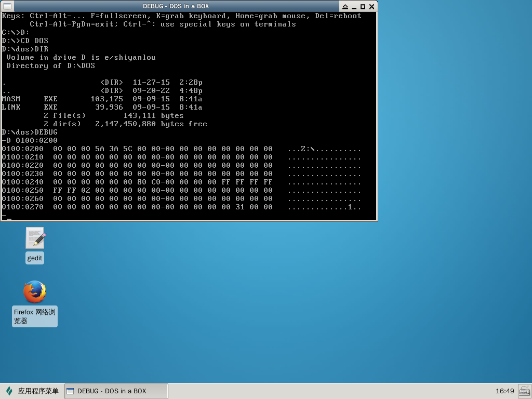Click the 103,175 file size
The image size is (532, 399).
(x=107, y=99)
